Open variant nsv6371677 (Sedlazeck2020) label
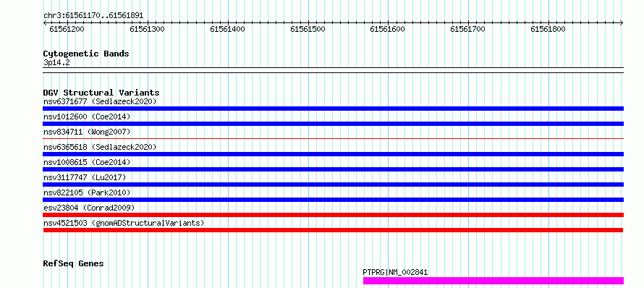 (x=100, y=101)
